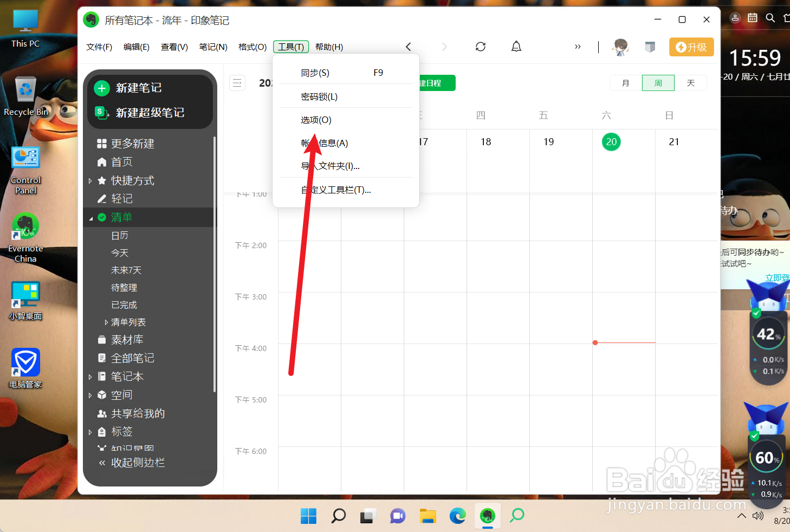This screenshot has height=532, width=790.
Task: Open the 文件(F) menu
Action: (99, 47)
